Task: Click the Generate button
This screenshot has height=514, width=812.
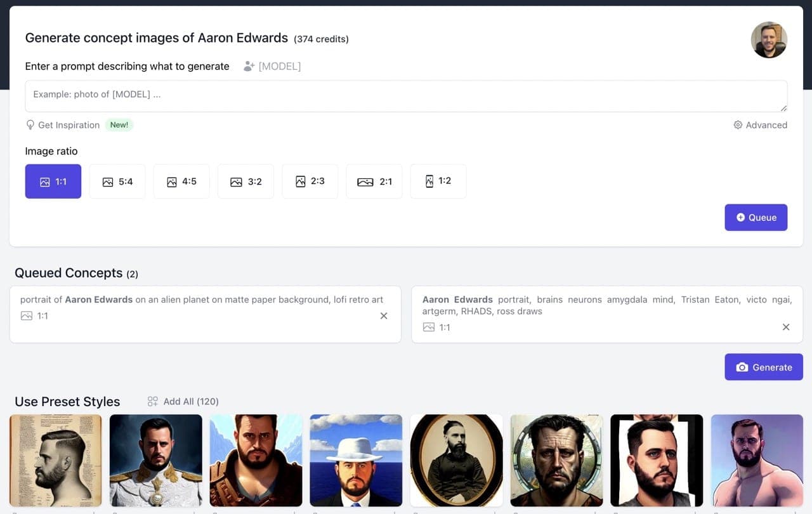Action: pos(763,367)
